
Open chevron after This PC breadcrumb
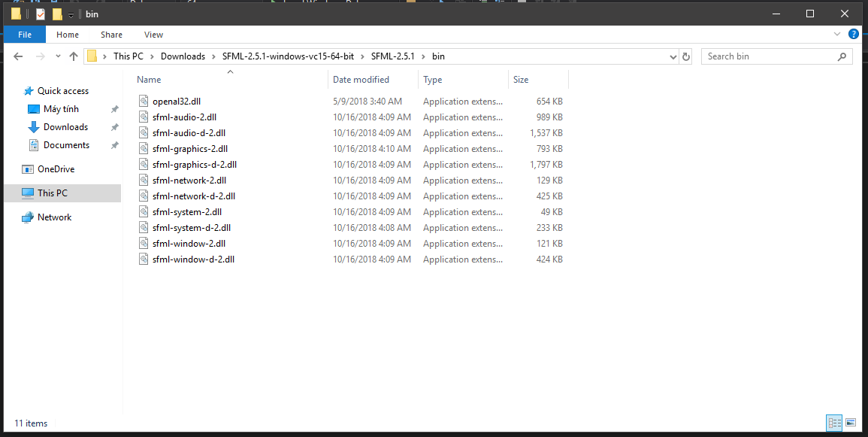(x=153, y=56)
